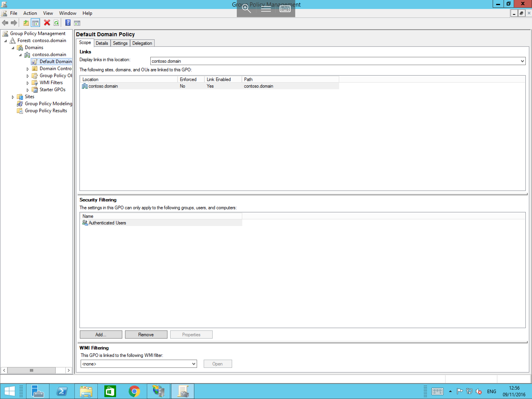Open the Window menu
Viewport: 532px width, 399px height.
click(68, 13)
